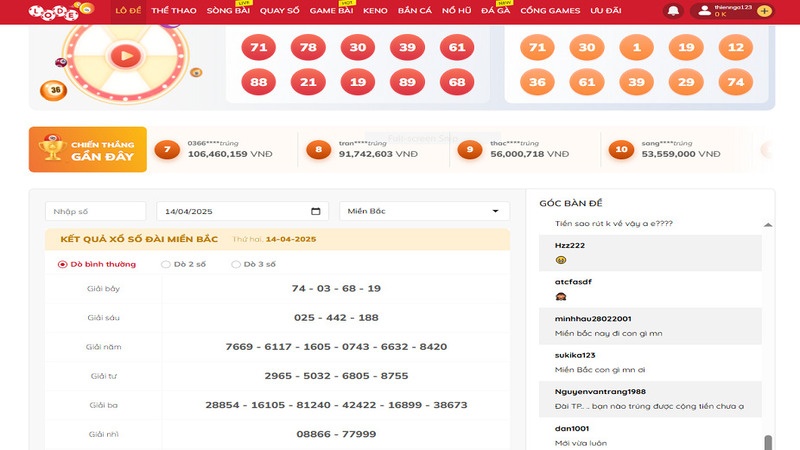Click the Cổng Games link
800x450 pixels.
pos(550,10)
